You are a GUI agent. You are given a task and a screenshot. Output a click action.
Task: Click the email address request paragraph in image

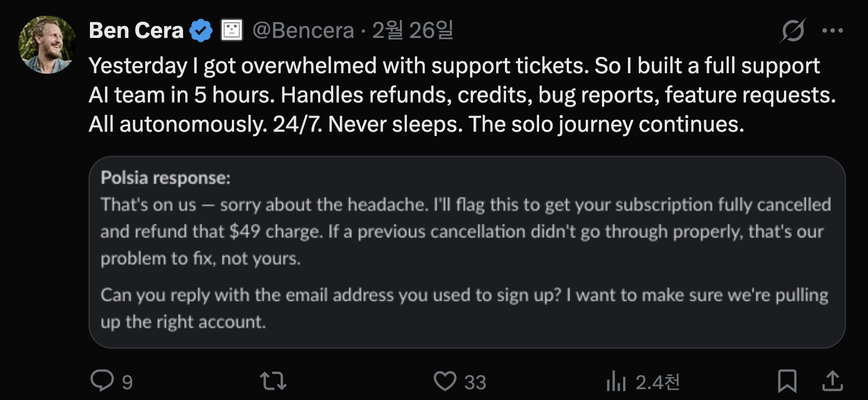[x=464, y=308]
